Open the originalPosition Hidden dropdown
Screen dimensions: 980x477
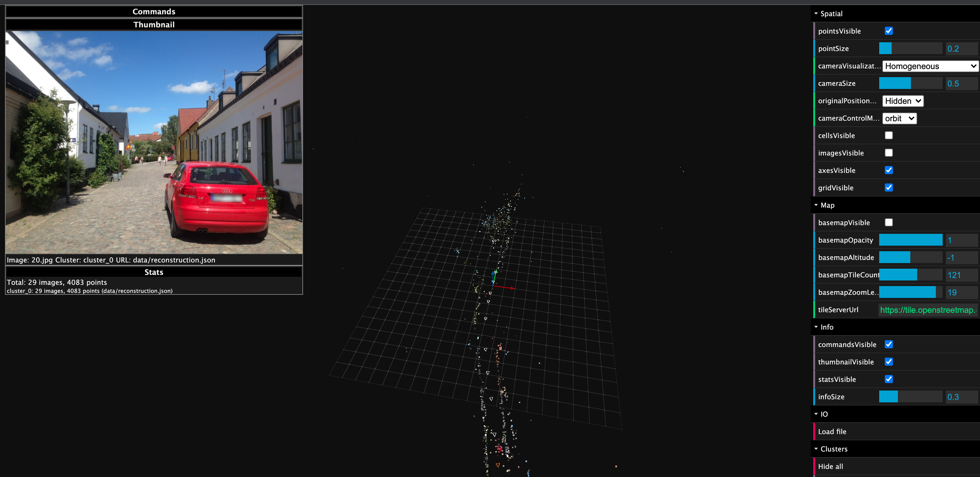coord(903,101)
